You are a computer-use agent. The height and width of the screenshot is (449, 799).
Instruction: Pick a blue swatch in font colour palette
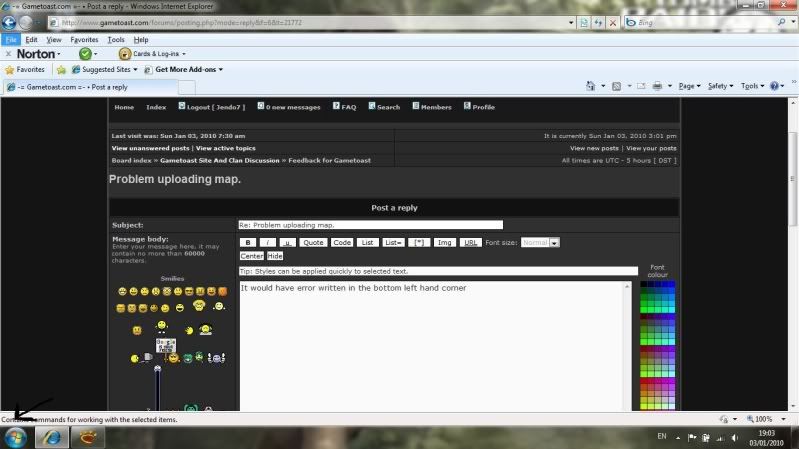coord(669,285)
